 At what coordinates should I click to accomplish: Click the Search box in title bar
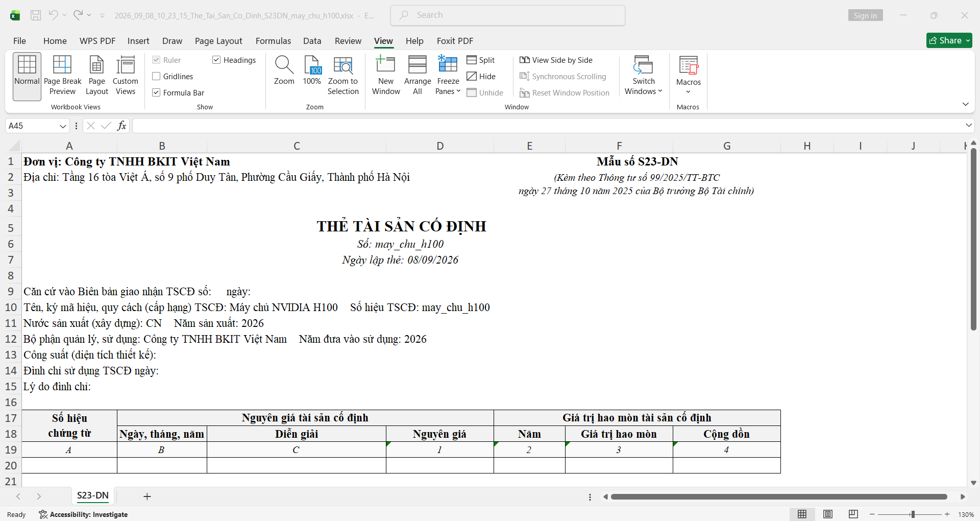tap(508, 15)
